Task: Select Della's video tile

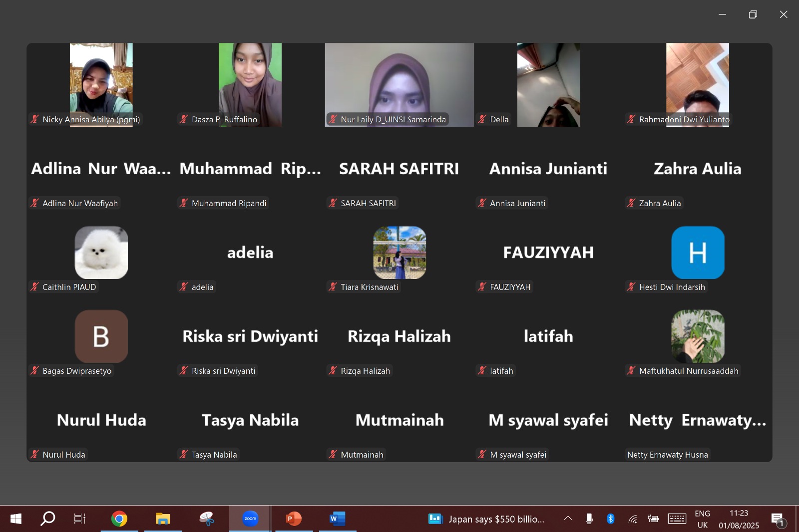Action: point(548,85)
